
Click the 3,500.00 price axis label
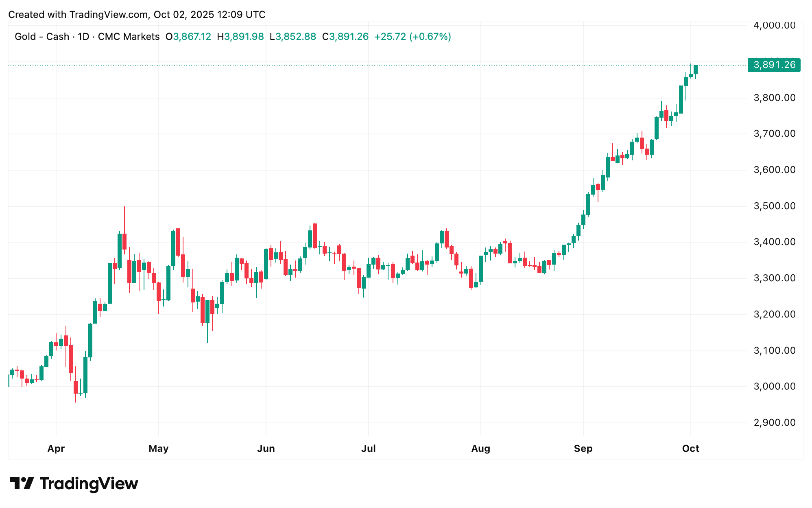pyautogui.click(x=774, y=206)
